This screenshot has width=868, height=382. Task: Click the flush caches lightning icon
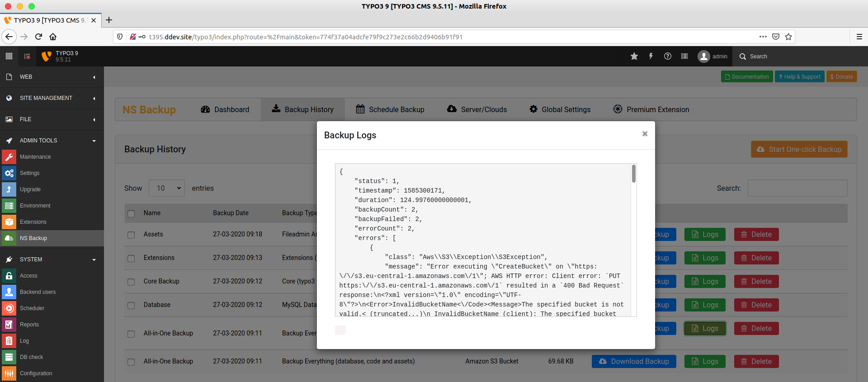click(651, 56)
